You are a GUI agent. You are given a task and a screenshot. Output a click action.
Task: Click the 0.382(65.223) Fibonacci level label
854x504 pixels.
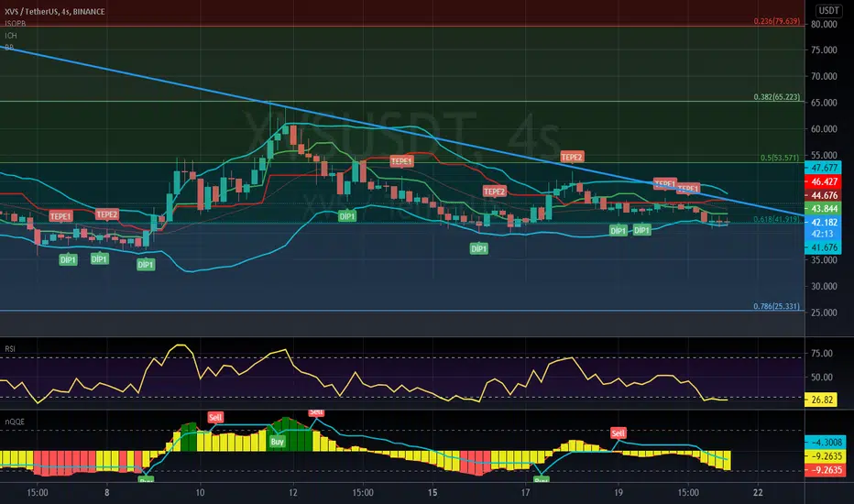coord(777,97)
